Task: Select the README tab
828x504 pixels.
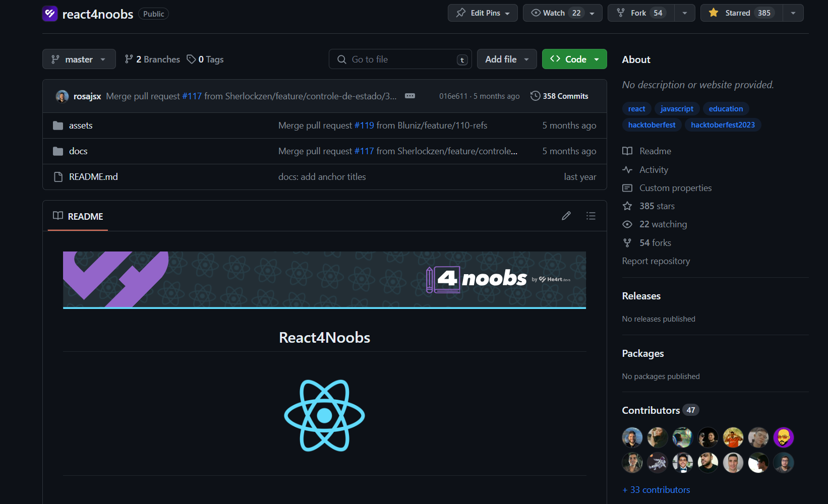Action: (78, 216)
